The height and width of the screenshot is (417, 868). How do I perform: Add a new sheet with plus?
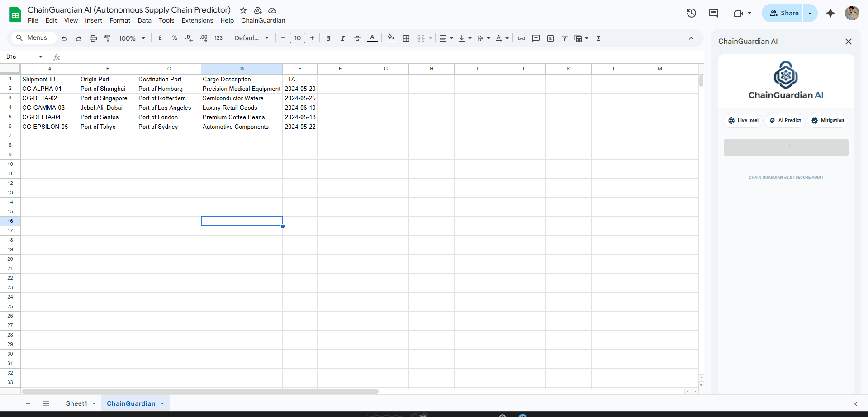(28, 403)
